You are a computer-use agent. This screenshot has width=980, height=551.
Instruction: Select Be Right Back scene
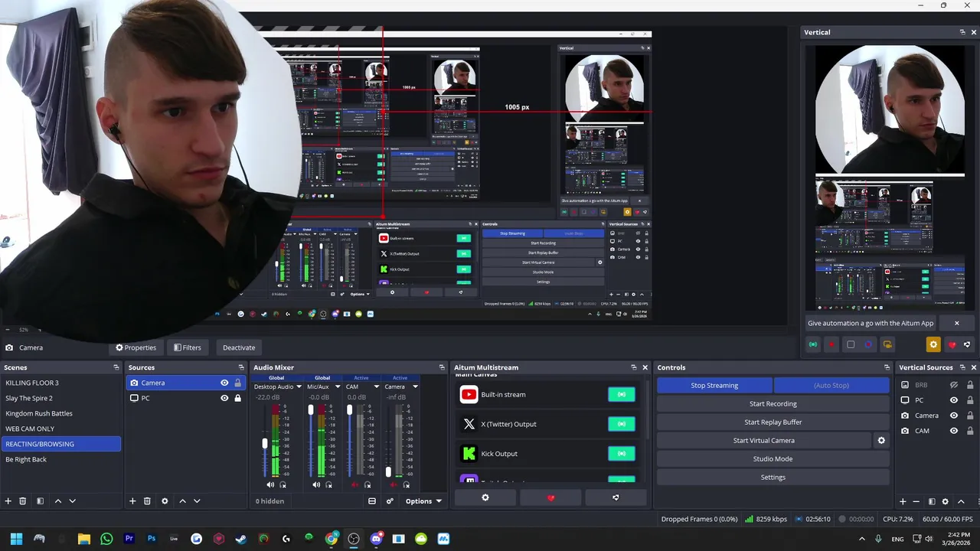pos(61,459)
